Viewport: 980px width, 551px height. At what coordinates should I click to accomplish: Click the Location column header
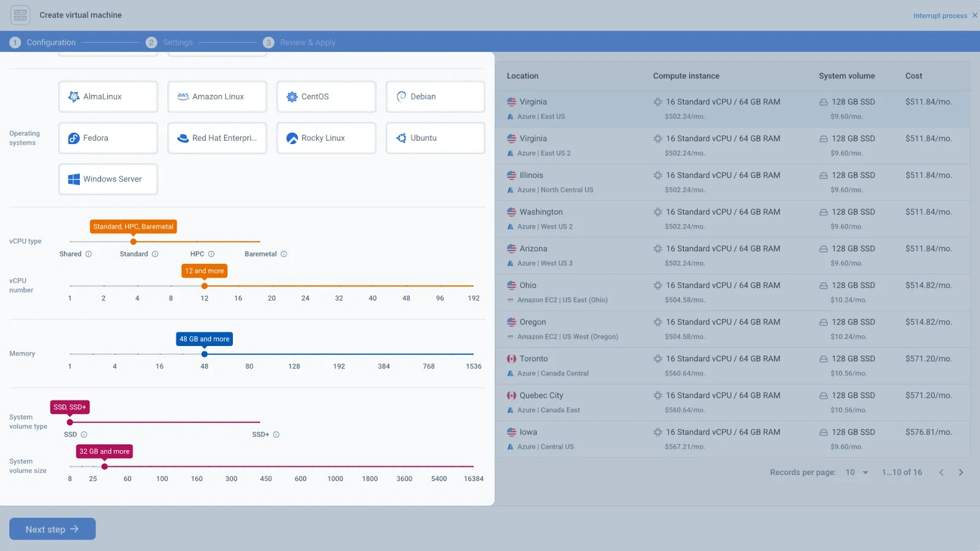click(522, 76)
